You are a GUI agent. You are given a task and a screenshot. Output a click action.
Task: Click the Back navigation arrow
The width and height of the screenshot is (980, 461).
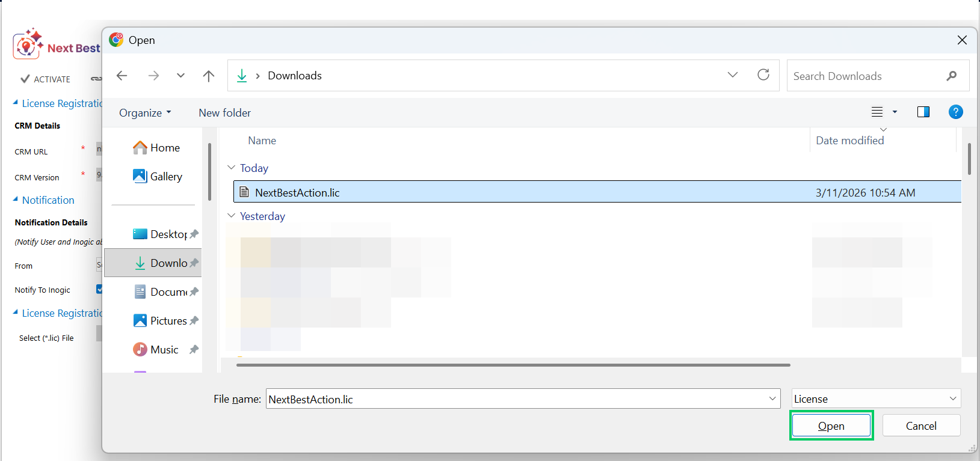(x=122, y=76)
